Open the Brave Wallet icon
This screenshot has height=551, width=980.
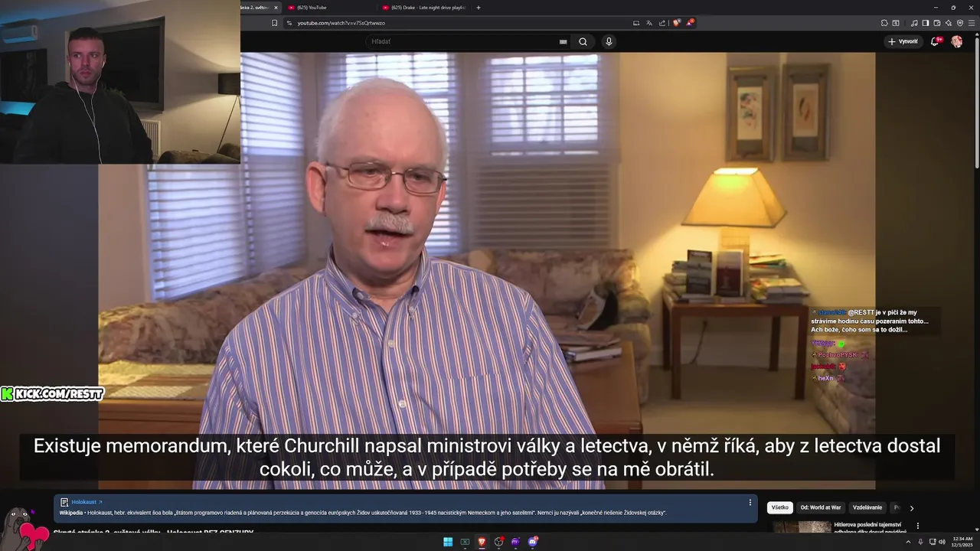click(937, 23)
